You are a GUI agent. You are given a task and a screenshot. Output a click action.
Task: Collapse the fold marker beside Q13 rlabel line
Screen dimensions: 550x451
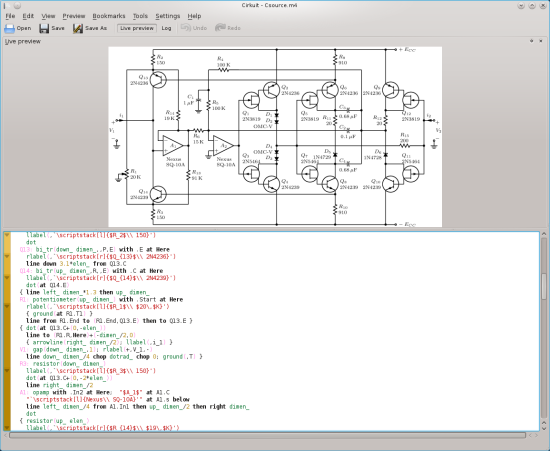click(x=7, y=256)
